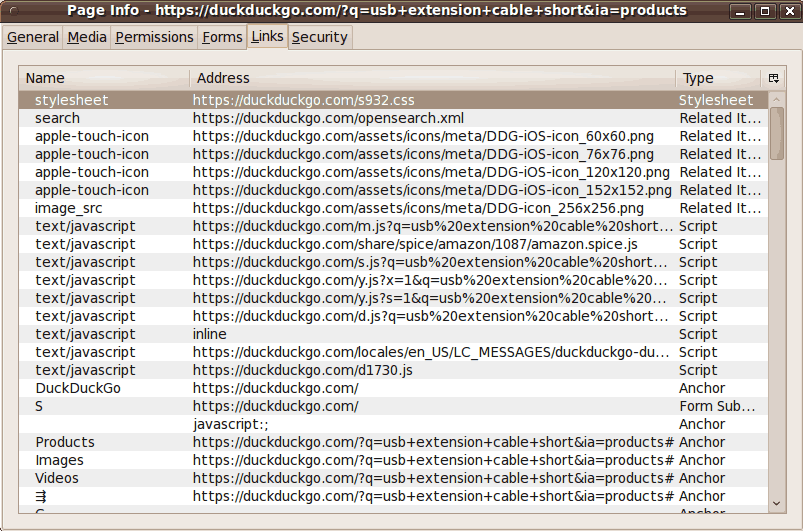803x531 pixels.
Task: Select the DuckDuckGo anchor row
Action: pyautogui.click(x=393, y=388)
